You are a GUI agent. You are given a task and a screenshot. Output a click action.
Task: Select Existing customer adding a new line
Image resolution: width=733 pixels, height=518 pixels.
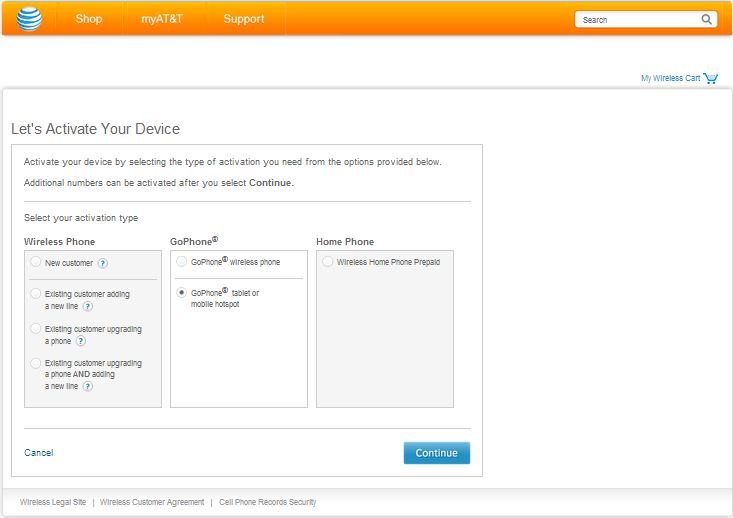(x=36, y=294)
